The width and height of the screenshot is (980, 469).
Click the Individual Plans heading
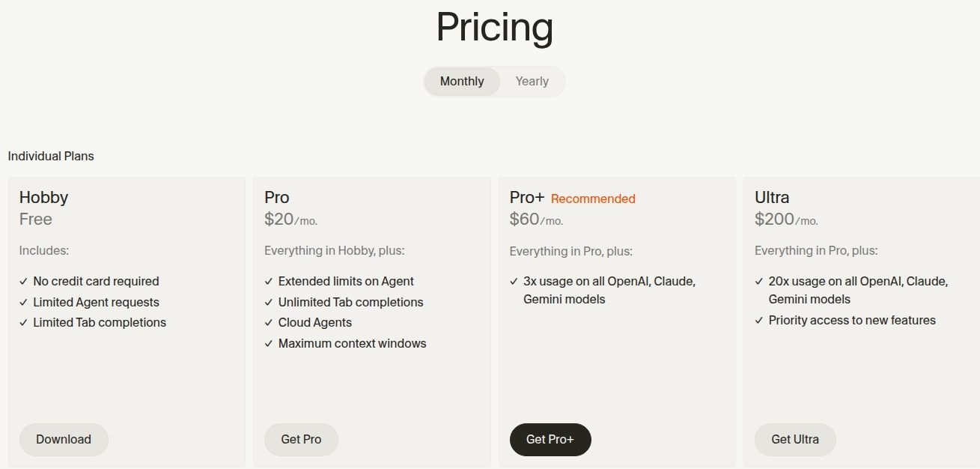51,157
